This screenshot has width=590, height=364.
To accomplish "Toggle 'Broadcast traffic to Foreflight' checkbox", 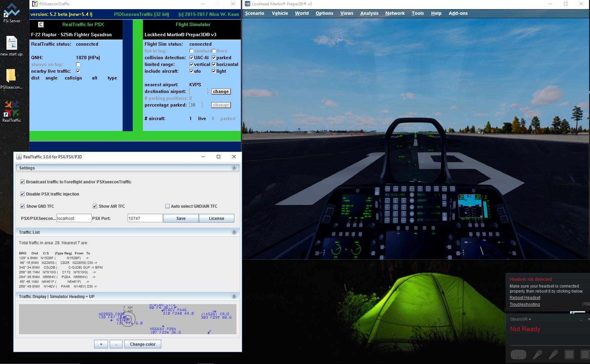I will (x=22, y=182).
